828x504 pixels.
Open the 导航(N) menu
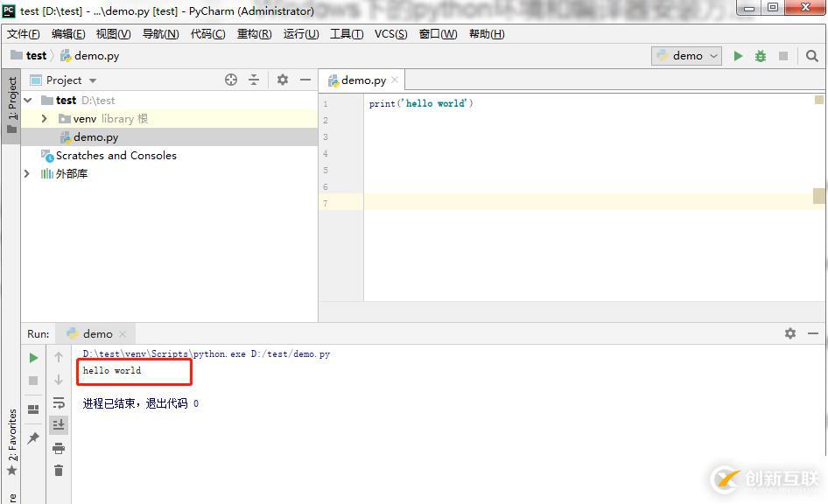(x=160, y=34)
